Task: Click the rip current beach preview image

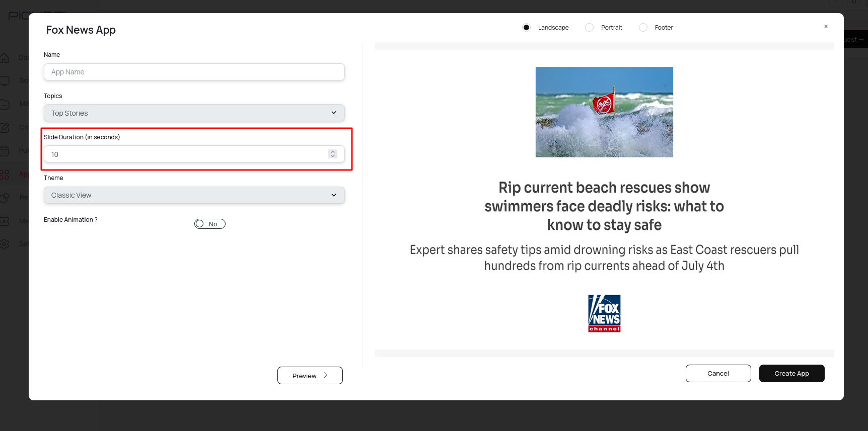Action: point(604,112)
